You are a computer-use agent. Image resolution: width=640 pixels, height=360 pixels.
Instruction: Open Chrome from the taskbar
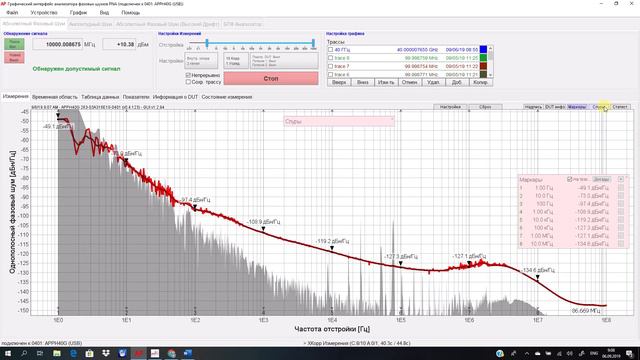coord(171,353)
